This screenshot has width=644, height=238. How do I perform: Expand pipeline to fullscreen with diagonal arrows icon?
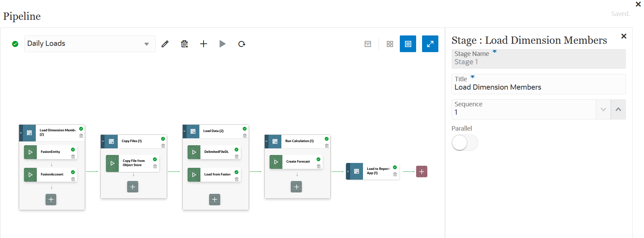tap(430, 44)
